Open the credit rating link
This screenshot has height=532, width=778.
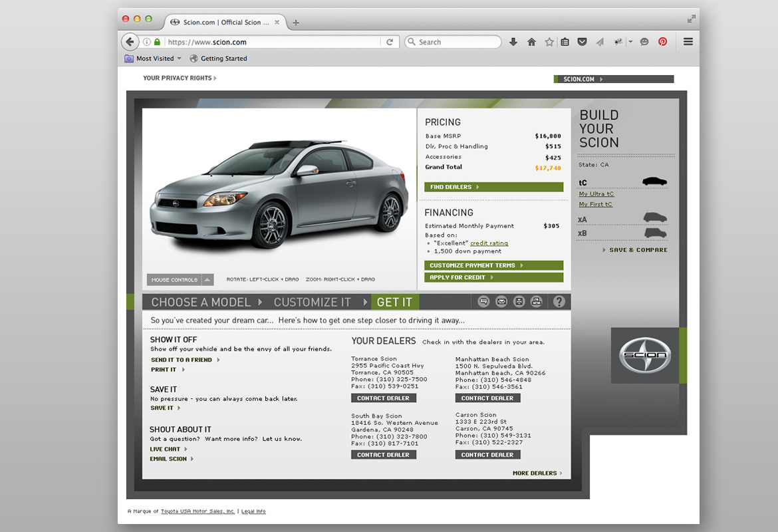(489, 243)
